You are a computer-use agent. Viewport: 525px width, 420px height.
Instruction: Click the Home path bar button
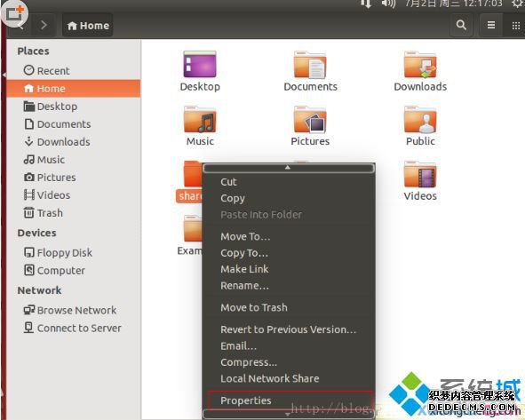88,26
